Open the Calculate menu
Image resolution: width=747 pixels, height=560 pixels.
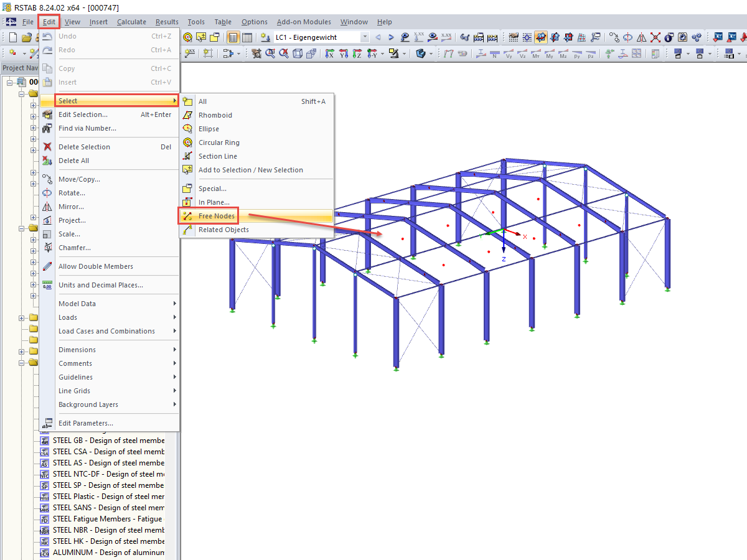coord(131,22)
